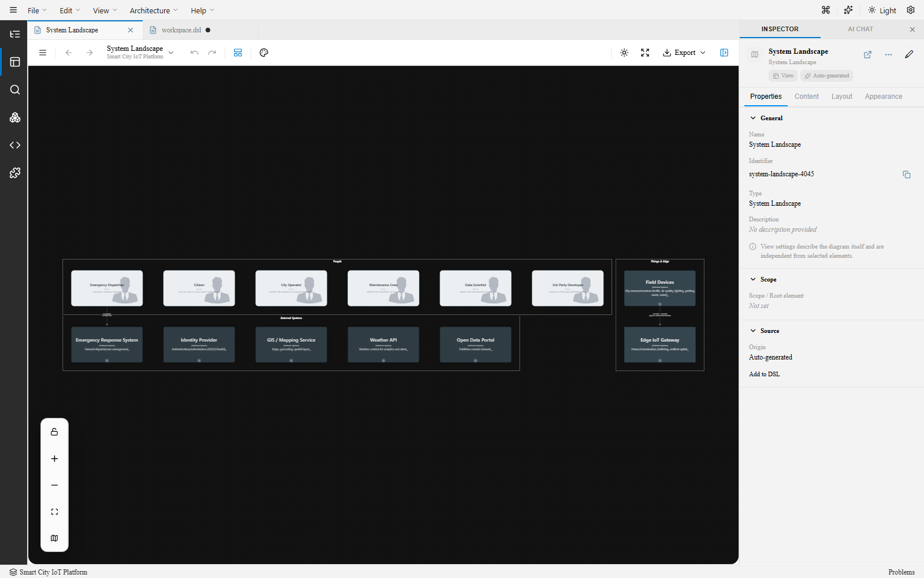Navigate forward with the right arrow
This screenshot has width=924, height=578.
pyautogui.click(x=90, y=53)
